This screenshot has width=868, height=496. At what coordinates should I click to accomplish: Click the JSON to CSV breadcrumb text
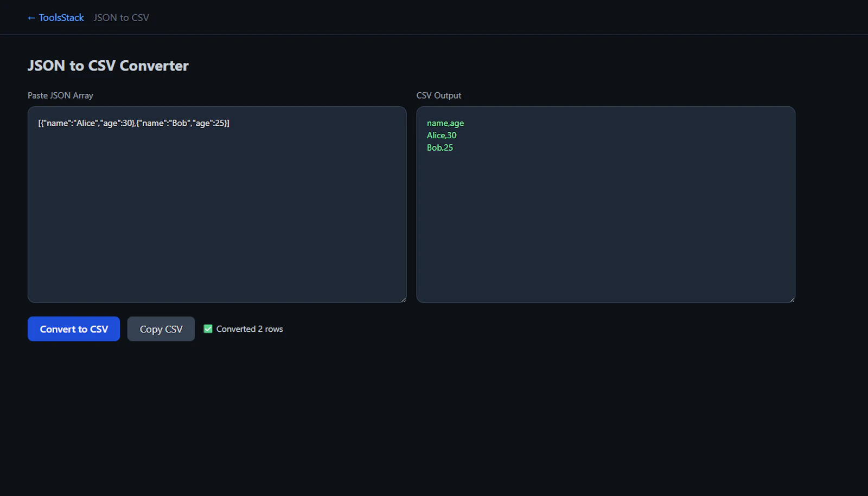(121, 17)
